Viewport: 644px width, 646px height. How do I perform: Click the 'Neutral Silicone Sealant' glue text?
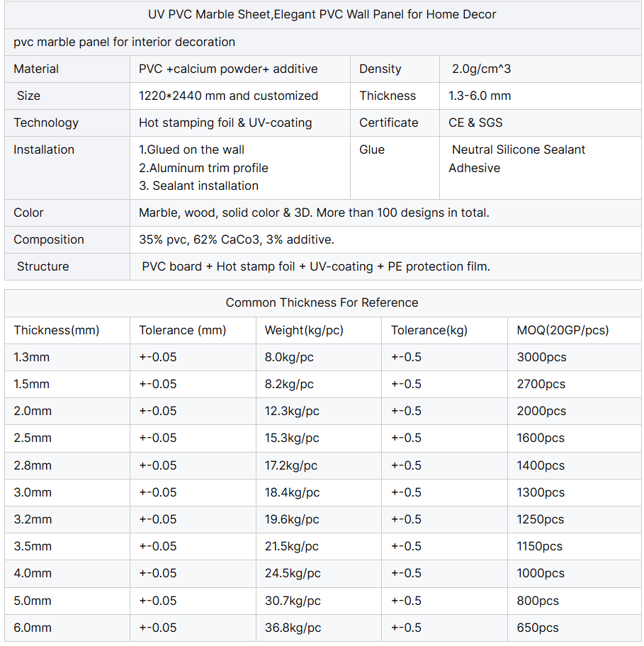click(519, 149)
